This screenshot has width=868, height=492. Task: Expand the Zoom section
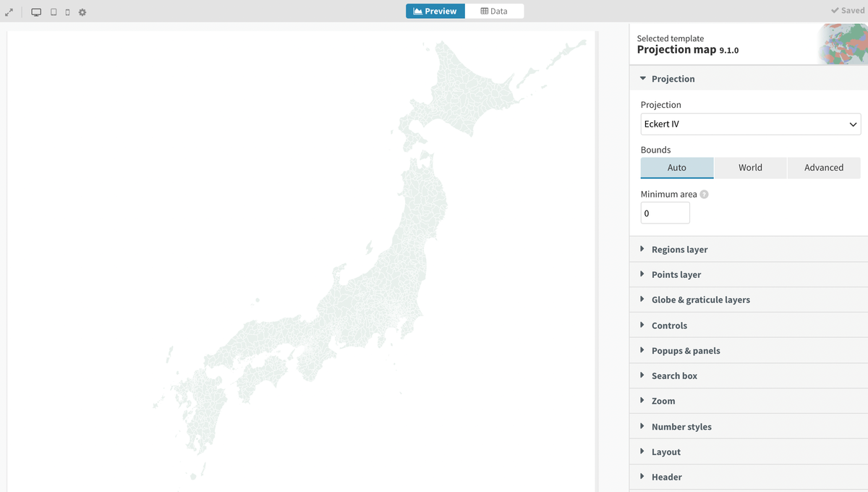[x=749, y=402]
